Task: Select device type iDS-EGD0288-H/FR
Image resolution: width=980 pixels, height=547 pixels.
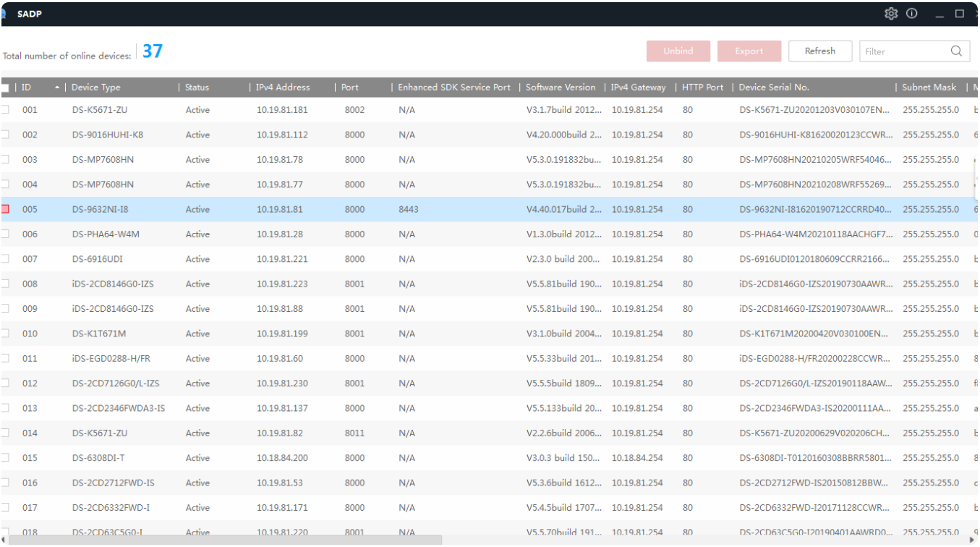Action: coord(111,358)
